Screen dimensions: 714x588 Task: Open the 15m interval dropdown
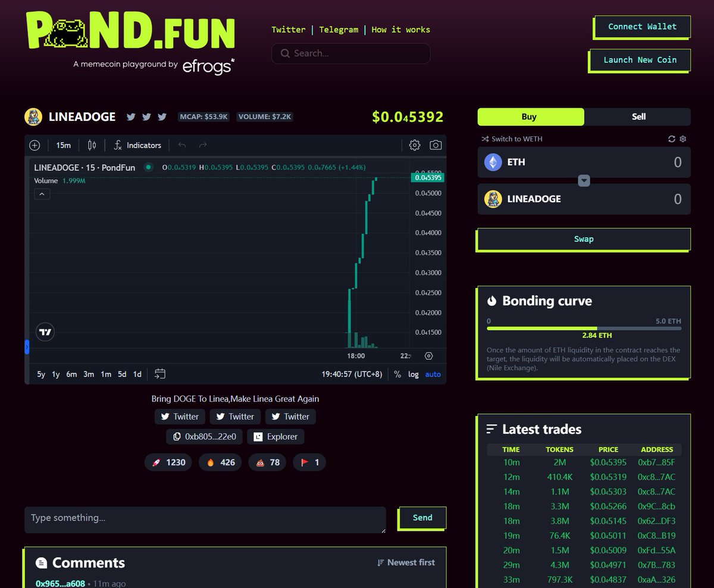click(x=63, y=145)
